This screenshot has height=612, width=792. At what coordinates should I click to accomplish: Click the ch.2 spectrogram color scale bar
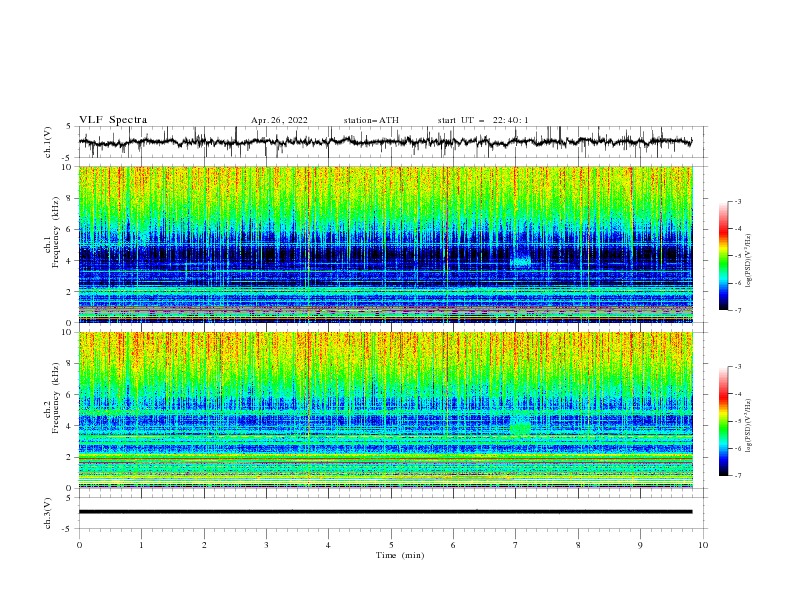724,421
